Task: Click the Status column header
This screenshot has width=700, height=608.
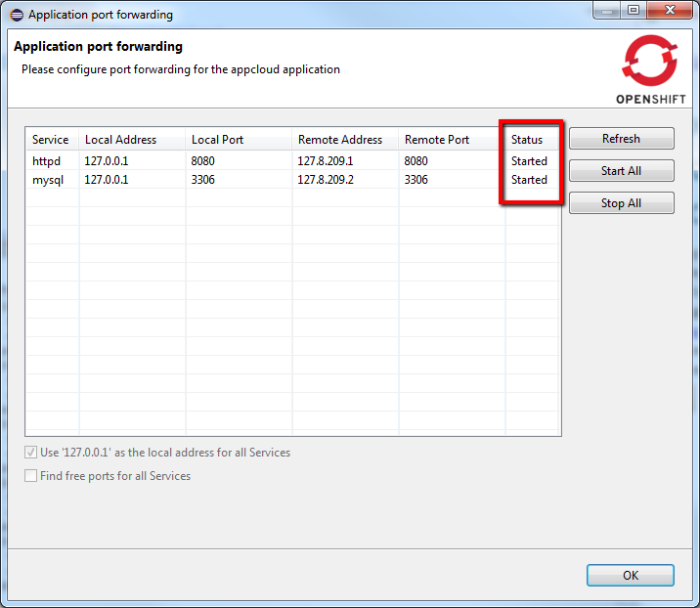Action: point(527,140)
